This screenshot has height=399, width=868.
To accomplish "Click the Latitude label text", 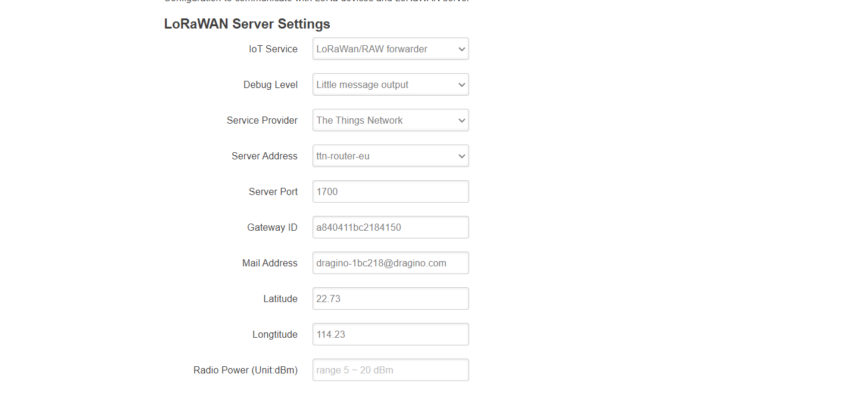I will pyautogui.click(x=280, y=299).
